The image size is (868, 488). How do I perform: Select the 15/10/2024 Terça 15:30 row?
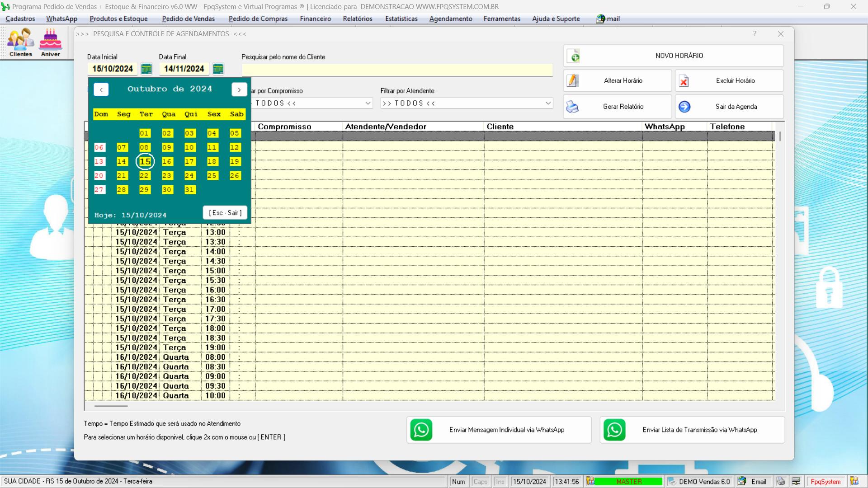click(x=429, y=280)
